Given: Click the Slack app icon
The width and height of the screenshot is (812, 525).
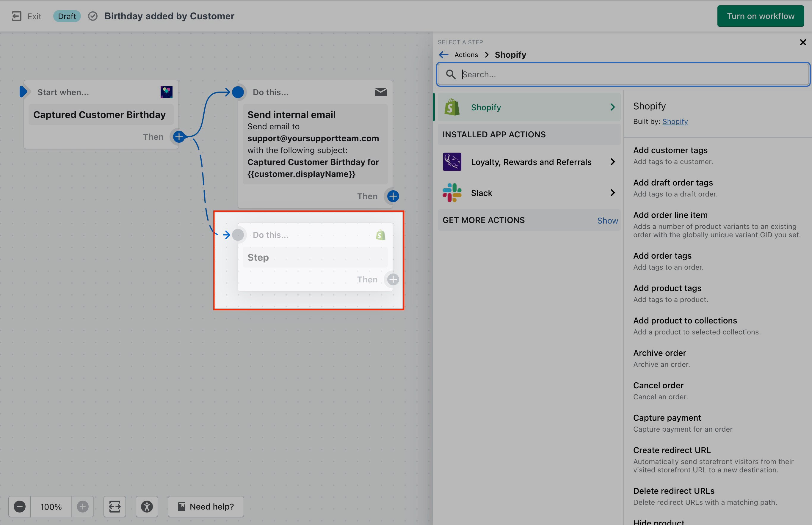Looking at the screenshot, I should [452, 193].
